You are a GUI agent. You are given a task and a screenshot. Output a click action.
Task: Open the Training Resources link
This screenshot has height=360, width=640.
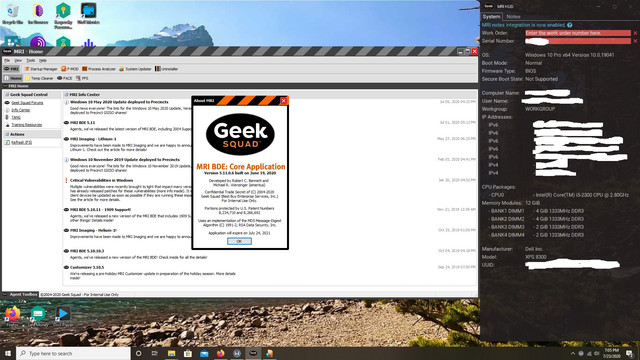(27, 125)
